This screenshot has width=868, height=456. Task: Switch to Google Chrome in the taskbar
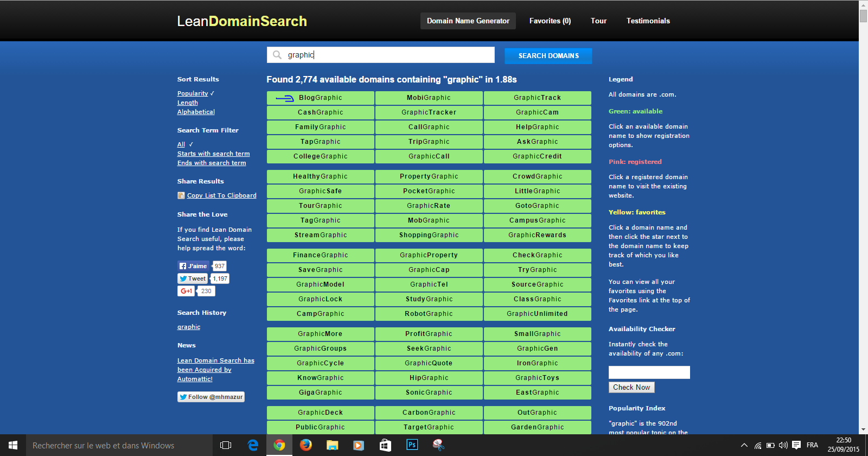coord(279,445)
